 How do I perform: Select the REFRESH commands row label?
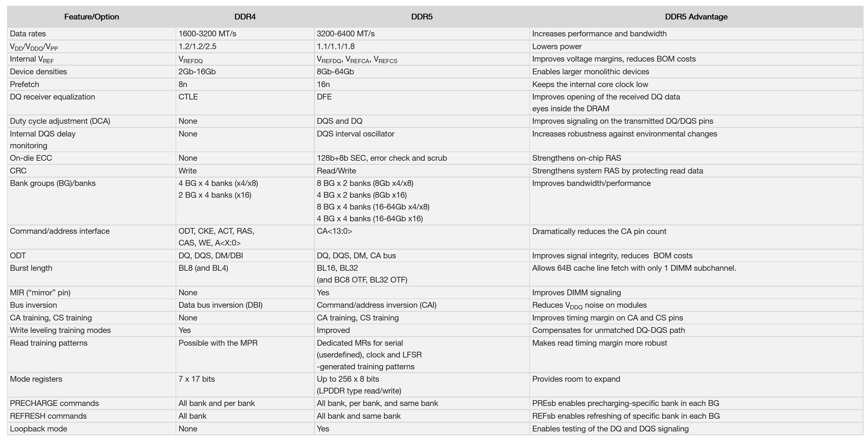48,416
